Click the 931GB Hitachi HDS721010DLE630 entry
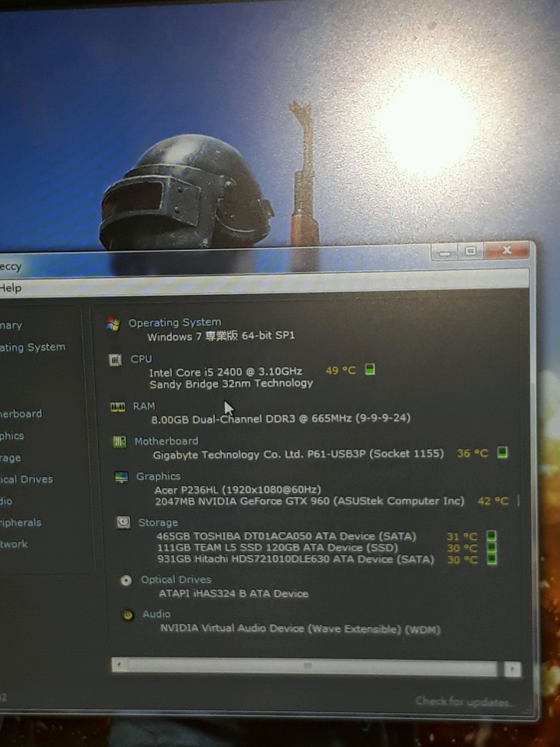 [x=296, y=559]
